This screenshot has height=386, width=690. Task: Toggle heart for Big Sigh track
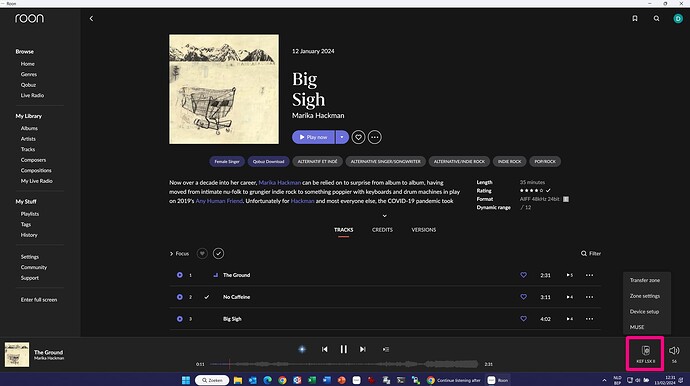pos(523,319)
